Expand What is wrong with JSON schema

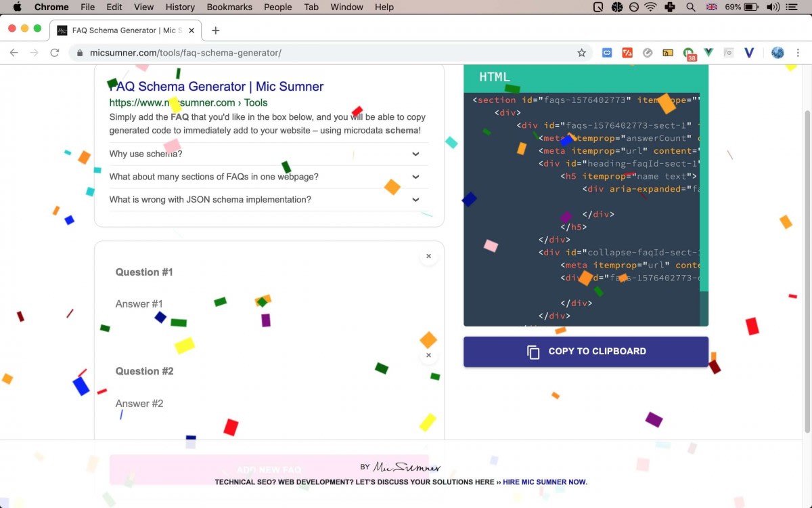point(269,200)
